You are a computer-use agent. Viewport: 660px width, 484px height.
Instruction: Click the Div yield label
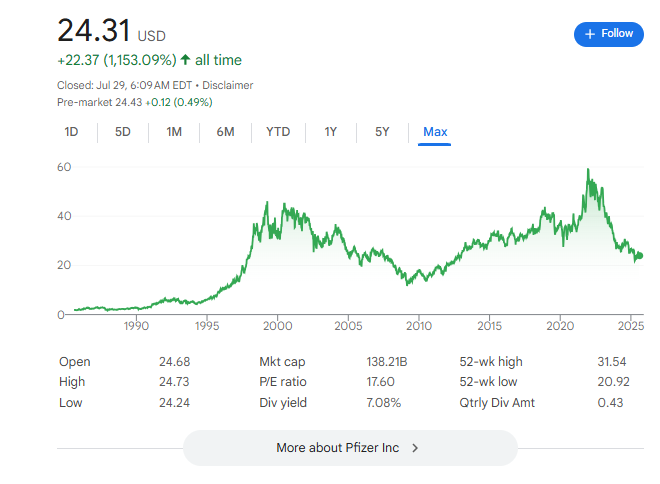(283, 403)
